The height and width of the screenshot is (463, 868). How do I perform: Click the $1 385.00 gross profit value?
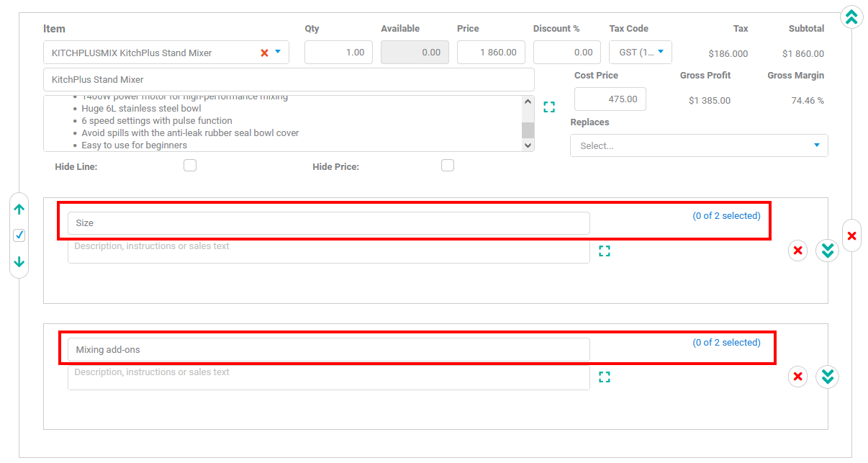[x=709, y=101]
